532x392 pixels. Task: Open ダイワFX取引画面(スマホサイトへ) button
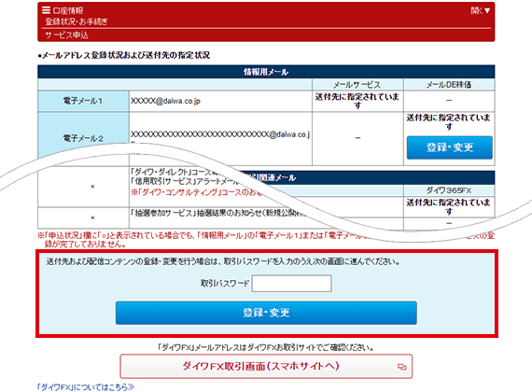click(x=266, y=366)
